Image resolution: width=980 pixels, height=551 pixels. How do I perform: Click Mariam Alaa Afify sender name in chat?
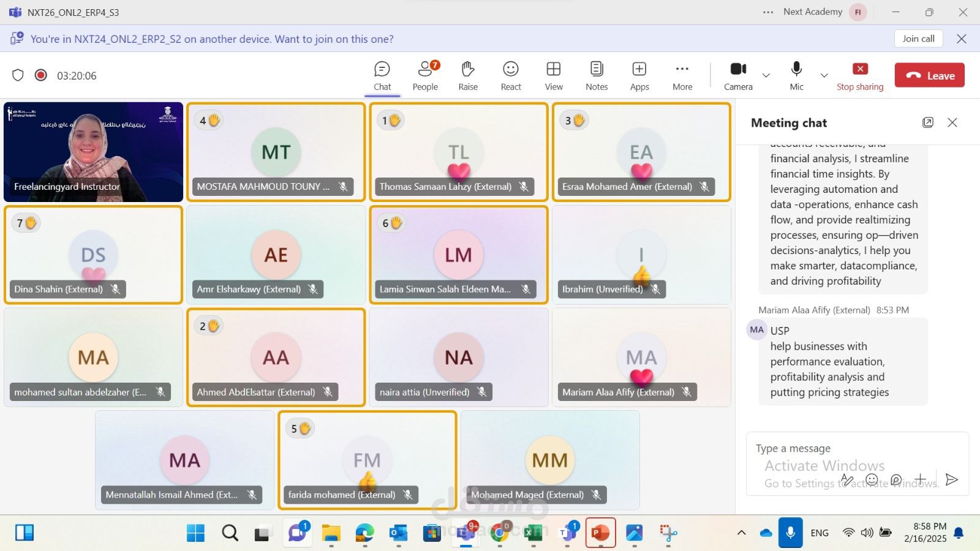click(814, 310)
